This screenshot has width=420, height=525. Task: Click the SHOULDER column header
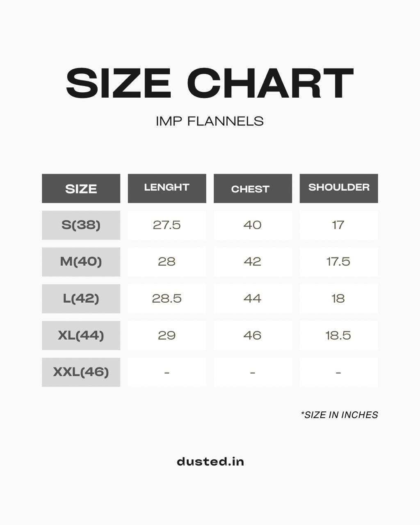coord(339,188)
